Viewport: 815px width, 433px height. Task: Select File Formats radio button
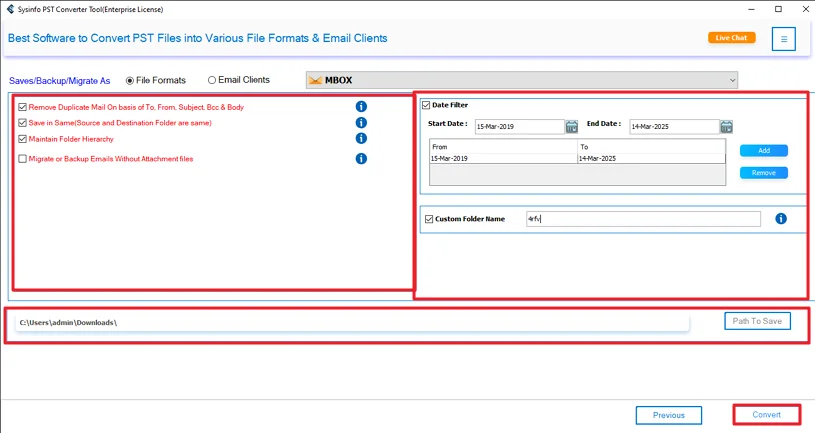coord(130,81)
